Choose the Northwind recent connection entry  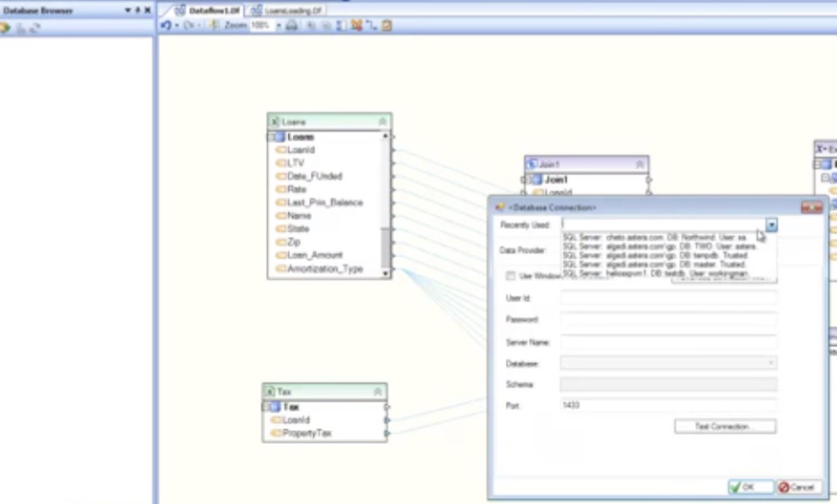pos(654,237)
